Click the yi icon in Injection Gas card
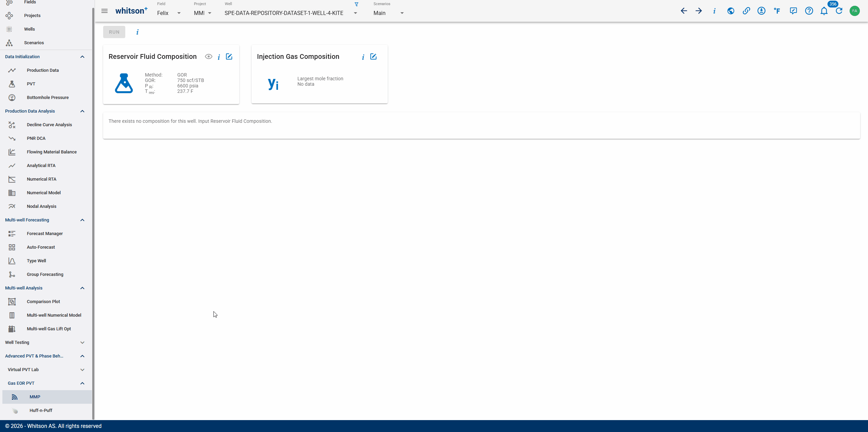The width and height of the screenshot is (868, 432). [273, 83]
